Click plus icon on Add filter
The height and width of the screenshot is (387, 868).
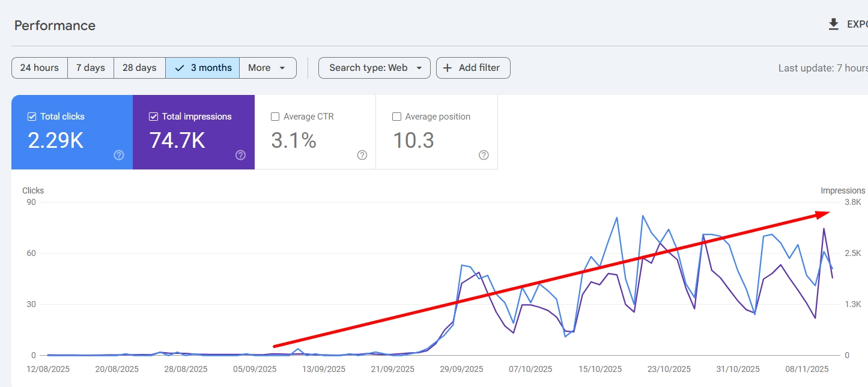pos(448,68)
